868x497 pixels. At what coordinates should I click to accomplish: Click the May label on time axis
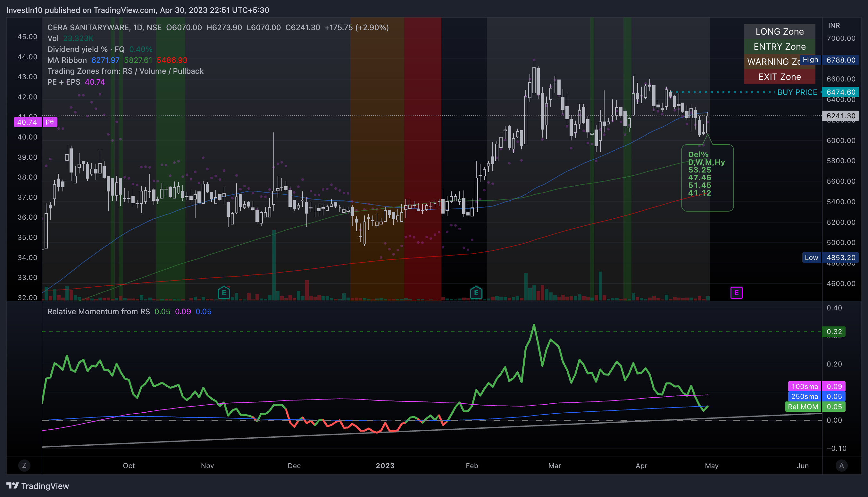[x=711, y=466]
